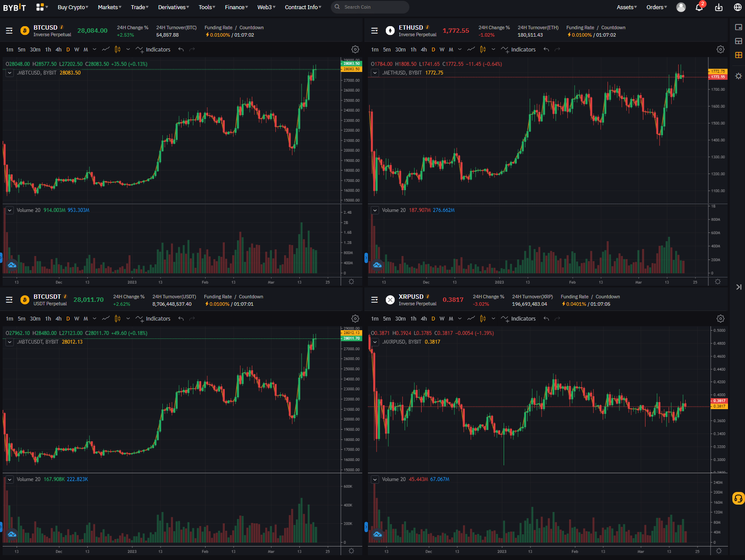Open XRPUSD chart settings gear

point(721,318)
